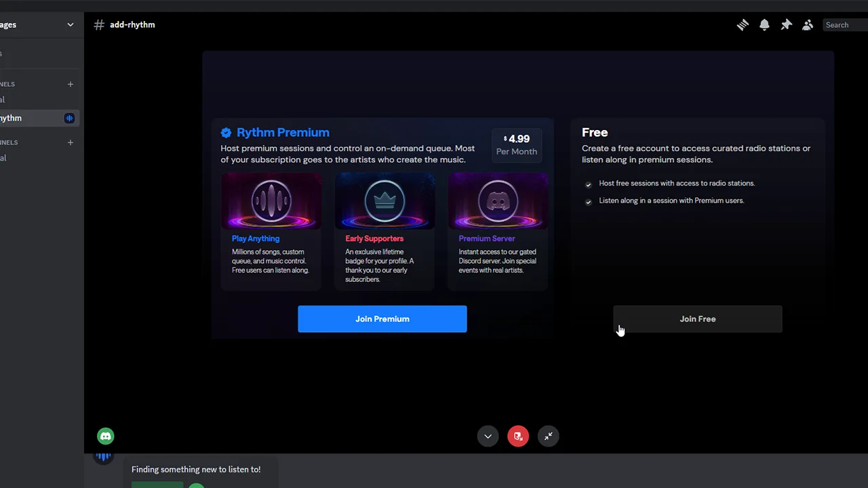
Task: Click the Rythm Premium verified badge
Action: [226, 133]
